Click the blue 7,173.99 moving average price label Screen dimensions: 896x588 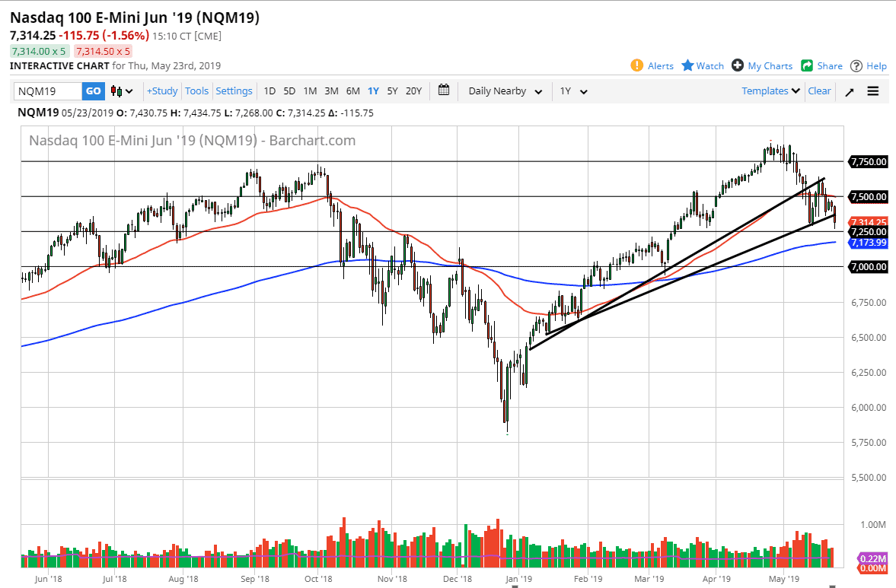coord(869,243)
